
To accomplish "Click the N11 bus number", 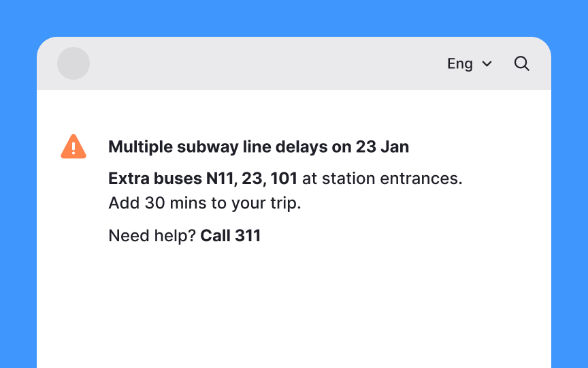I will (221, 179).
